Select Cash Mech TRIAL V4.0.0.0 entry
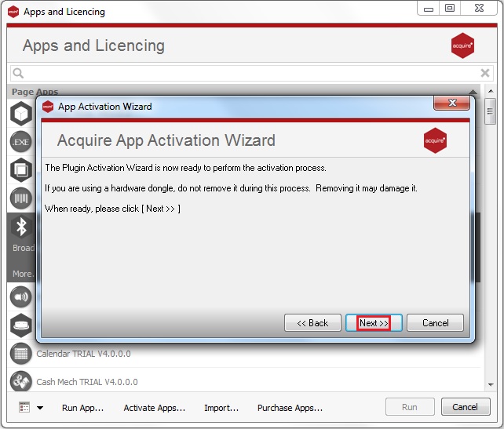The image size is (504, 429). [87, 382]
